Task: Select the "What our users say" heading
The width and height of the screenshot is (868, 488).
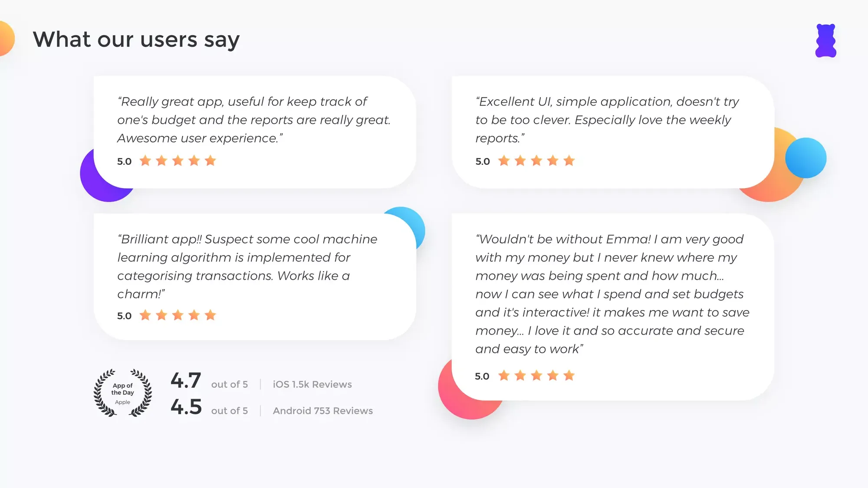Action: coord(136,40)
